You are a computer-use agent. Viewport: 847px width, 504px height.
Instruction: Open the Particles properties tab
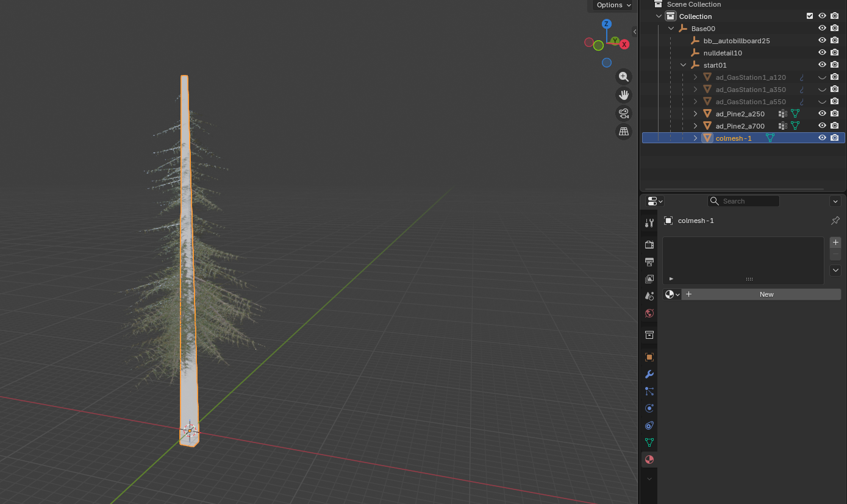[x=649, y=391]
